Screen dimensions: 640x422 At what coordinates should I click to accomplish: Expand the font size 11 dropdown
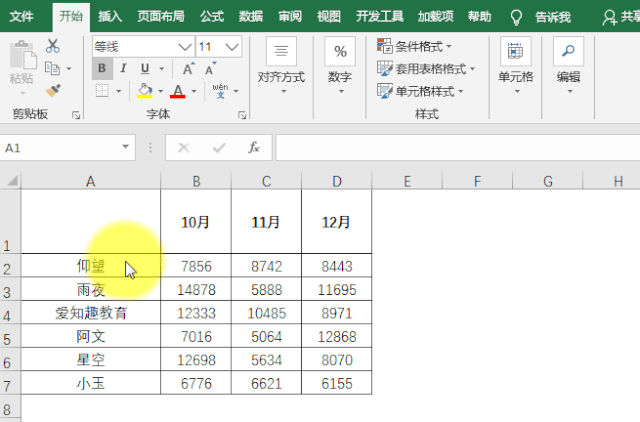232,47
